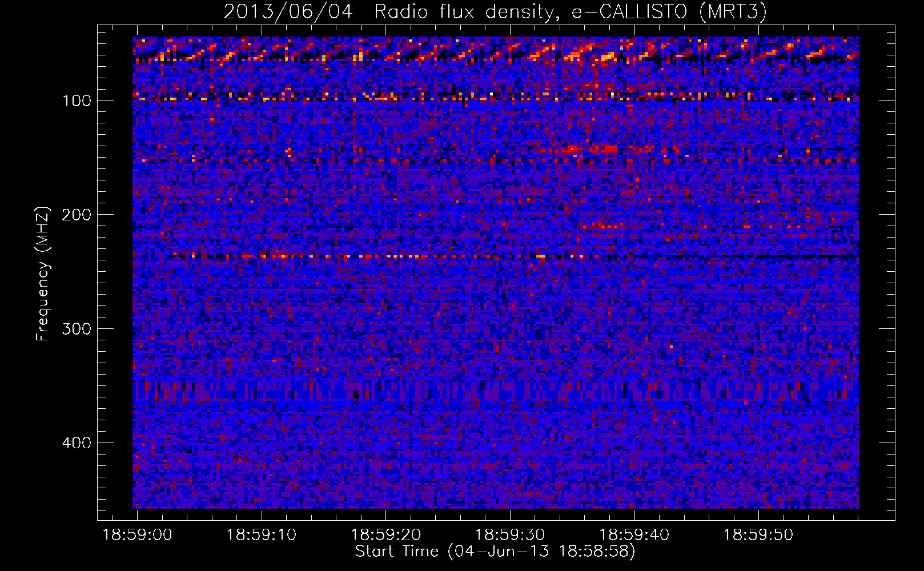The width and height of the screenshot is (924, 571).
Task: Click the 18:59:00 time tick label
Action: coord(137,535)
